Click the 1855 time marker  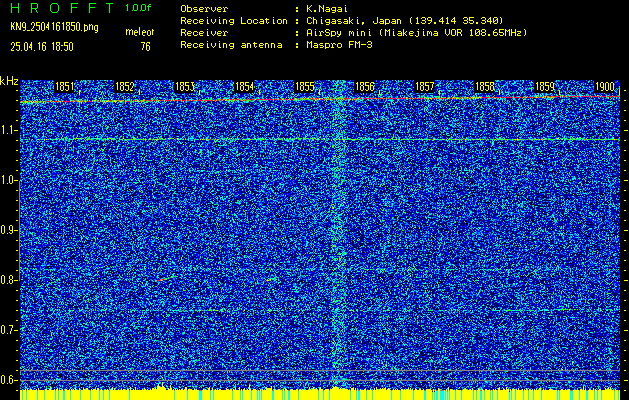pos(305,87)
